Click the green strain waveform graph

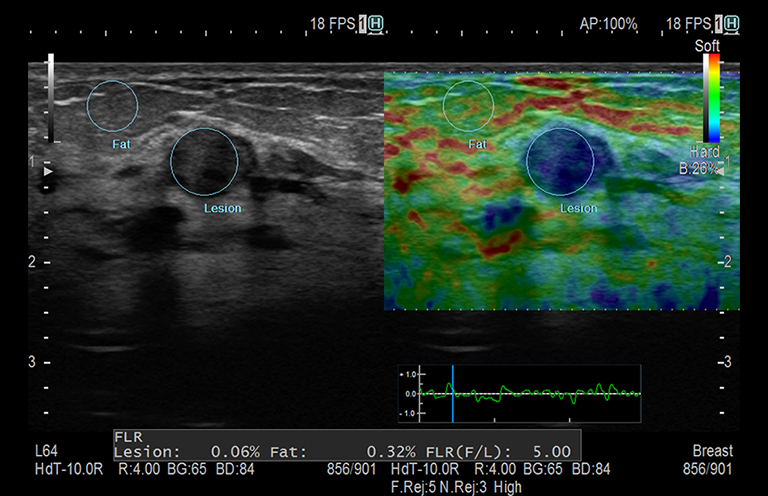point(530,392)
